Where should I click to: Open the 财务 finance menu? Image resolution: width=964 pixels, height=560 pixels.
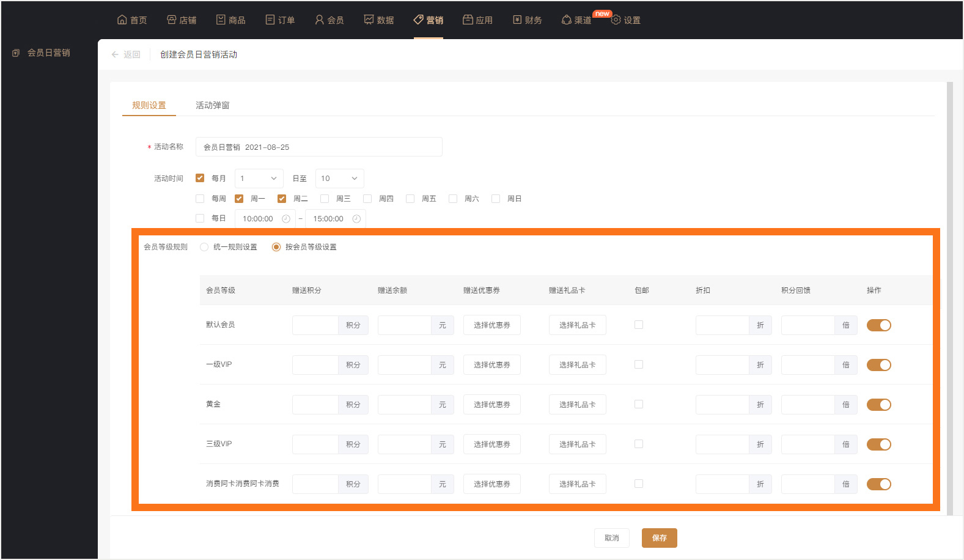(x=527, y=20)
